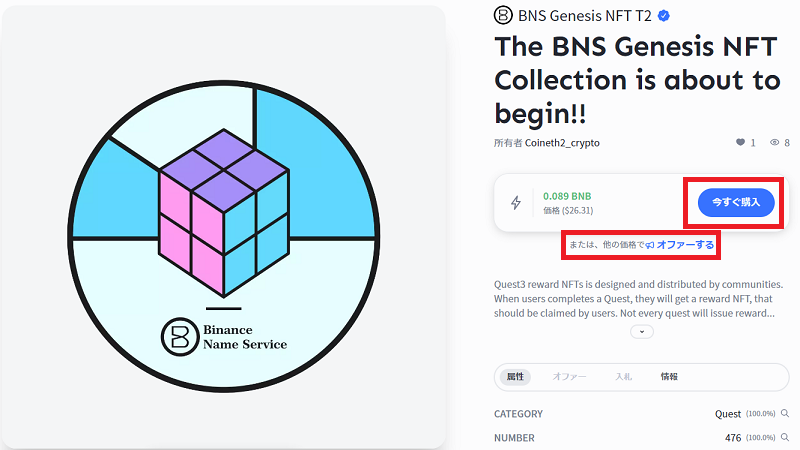This screenshot has height=450, width=800.
Task: Click the magnifier icon in CATEGORY row
Action: [x=785, y=413]
